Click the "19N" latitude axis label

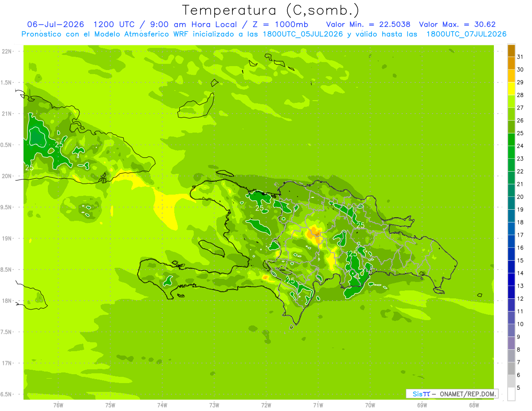click(x=7, y=239)
